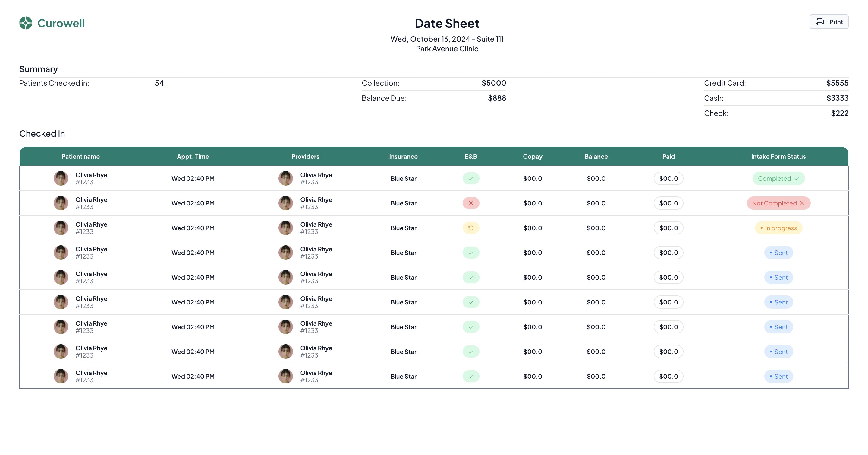Click the In progress status badge

778,228
